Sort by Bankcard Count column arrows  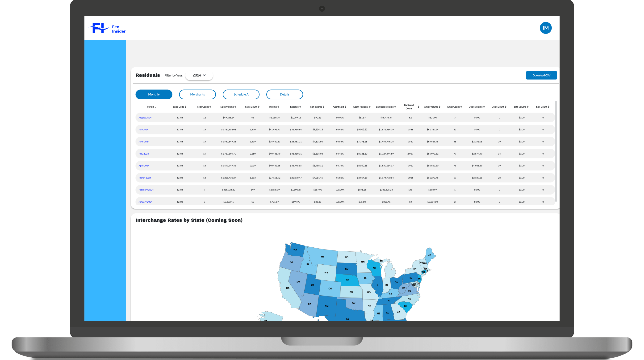click(x=418, y=107)
